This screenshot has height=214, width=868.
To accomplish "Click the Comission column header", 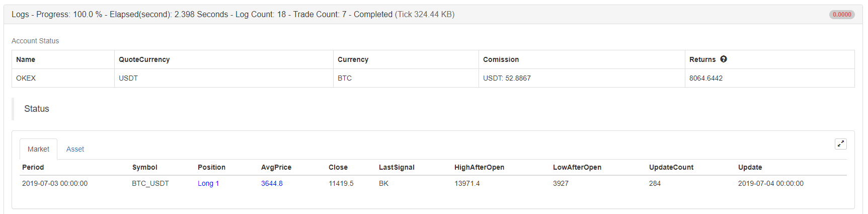I will (x=501, y=59).
